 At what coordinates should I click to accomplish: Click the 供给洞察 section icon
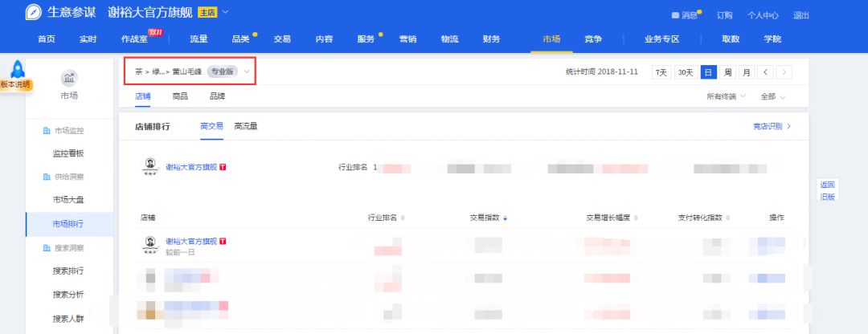pyautogui.click(x=47, y=177)
